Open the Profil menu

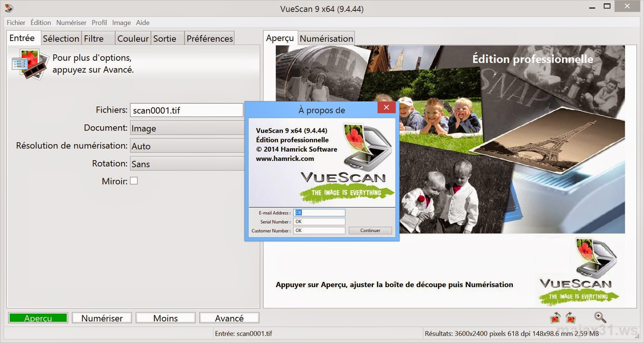99,23
